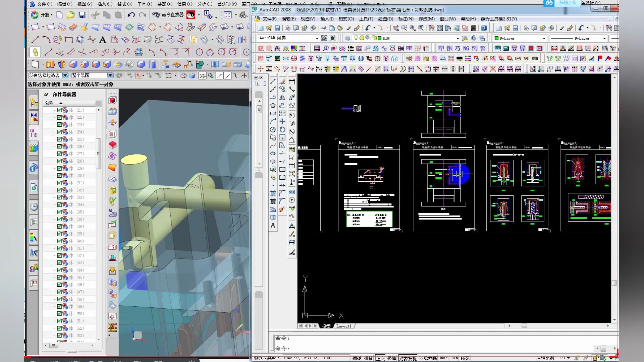Open the 标注(N) menu in AutoCAD

pyautogui.click(x=406, y=19)
